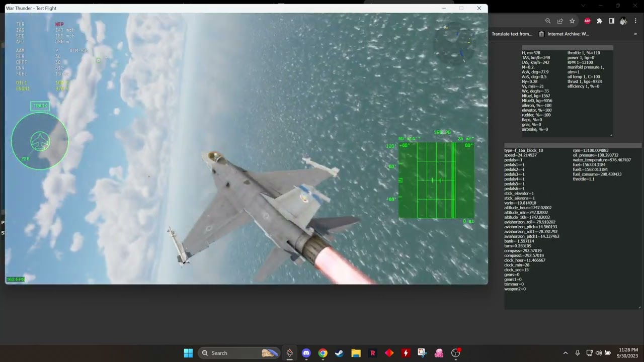Click the volume speaker tray icon
This screenshot has height=362, width=644.
599,353
